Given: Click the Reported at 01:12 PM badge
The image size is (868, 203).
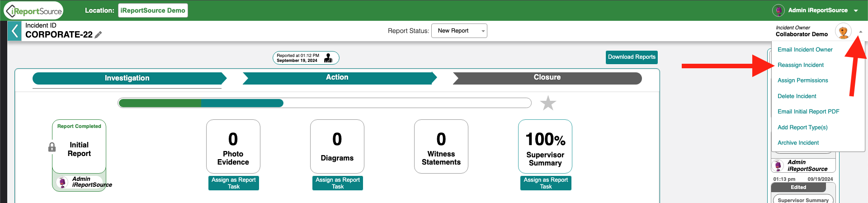Looking at the screenshot, I should [306, 58].
